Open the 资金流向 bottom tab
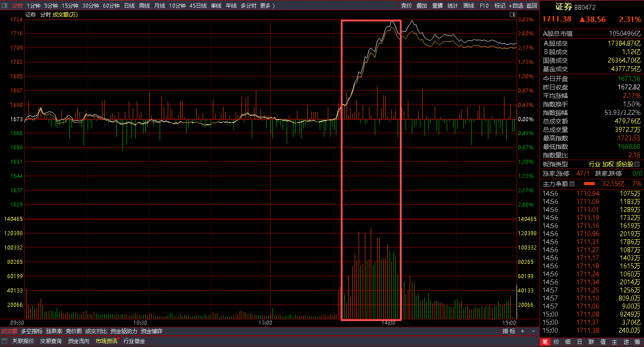 pos(78,341)
